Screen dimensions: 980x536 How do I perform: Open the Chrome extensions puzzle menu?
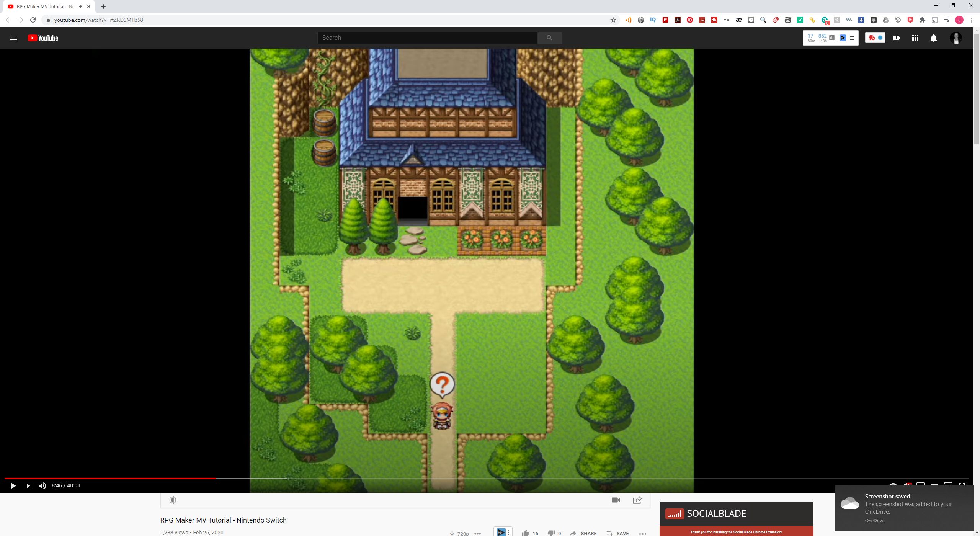point(923,20)
